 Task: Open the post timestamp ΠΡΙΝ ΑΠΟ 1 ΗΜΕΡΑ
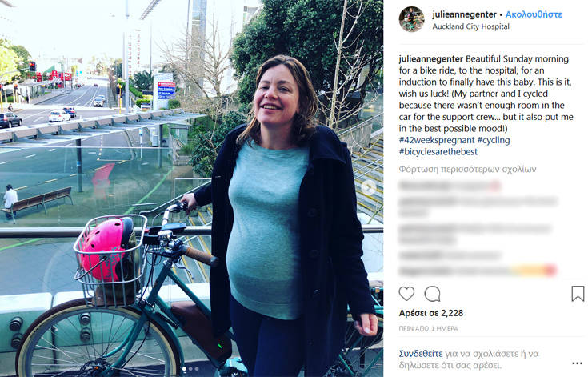click(x=428, y=328)
